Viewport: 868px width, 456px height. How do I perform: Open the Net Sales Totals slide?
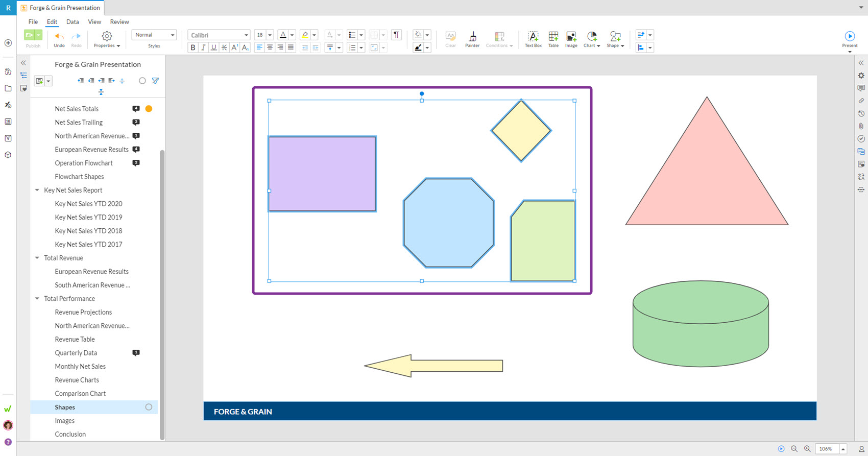pos(77,109)
